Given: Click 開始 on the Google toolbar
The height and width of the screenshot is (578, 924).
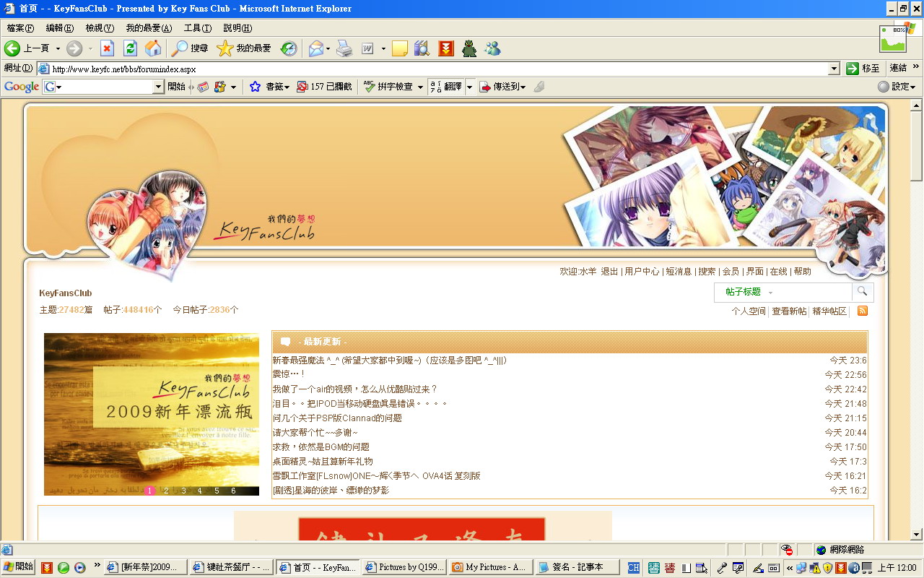Looking at the screenshot, I should (176, 87).
